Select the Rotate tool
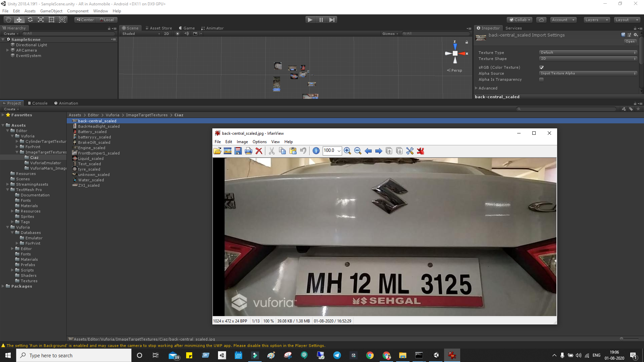This screenshot has height=362, width=644. tap(30, 20)
